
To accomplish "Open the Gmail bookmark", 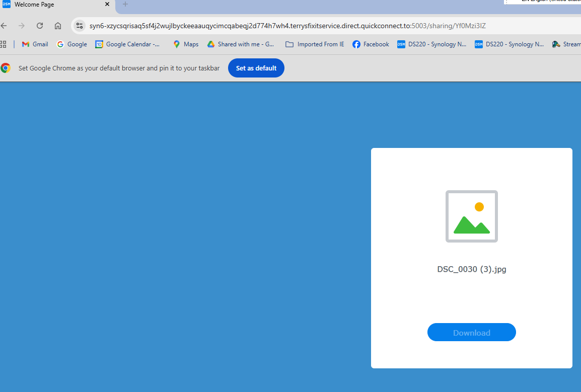I will 35,44.
